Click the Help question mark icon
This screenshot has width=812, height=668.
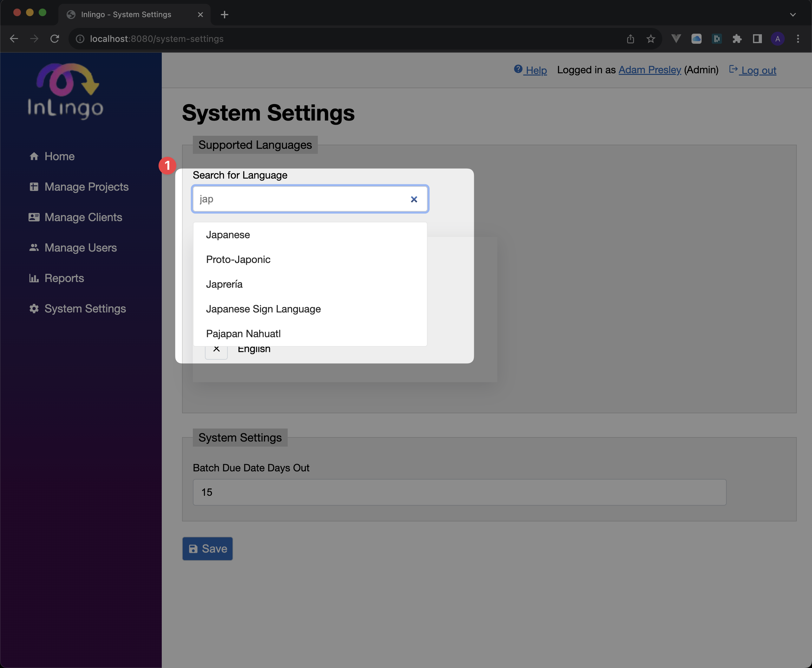coord(518,69)
